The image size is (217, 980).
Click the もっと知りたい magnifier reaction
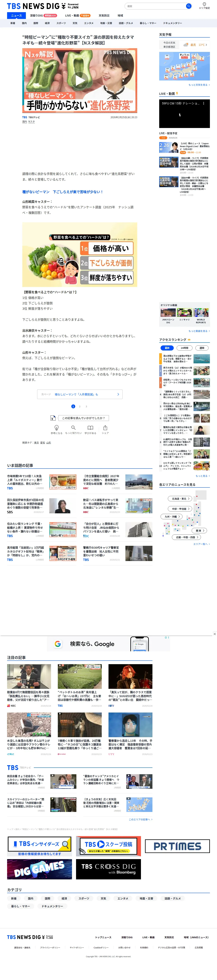click(73, 429)
